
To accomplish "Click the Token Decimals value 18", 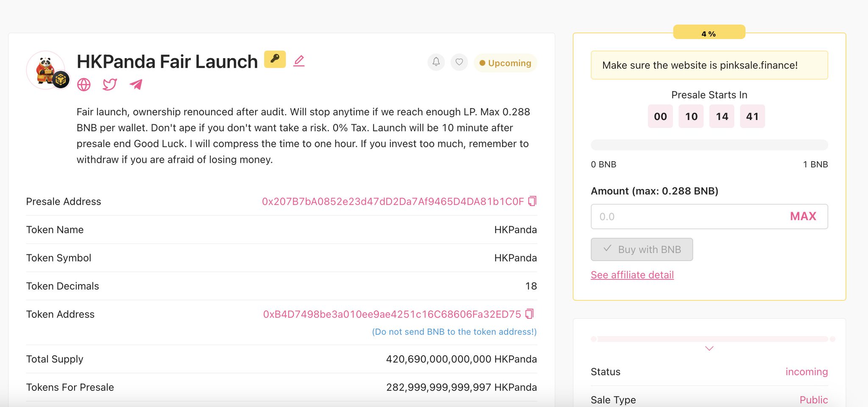I will [x=531, y=286].
